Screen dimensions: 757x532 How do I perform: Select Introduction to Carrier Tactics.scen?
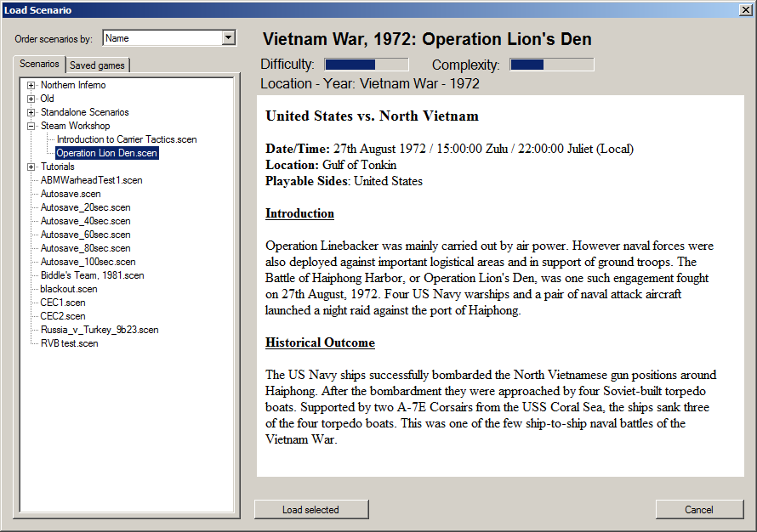pos(127,139)
